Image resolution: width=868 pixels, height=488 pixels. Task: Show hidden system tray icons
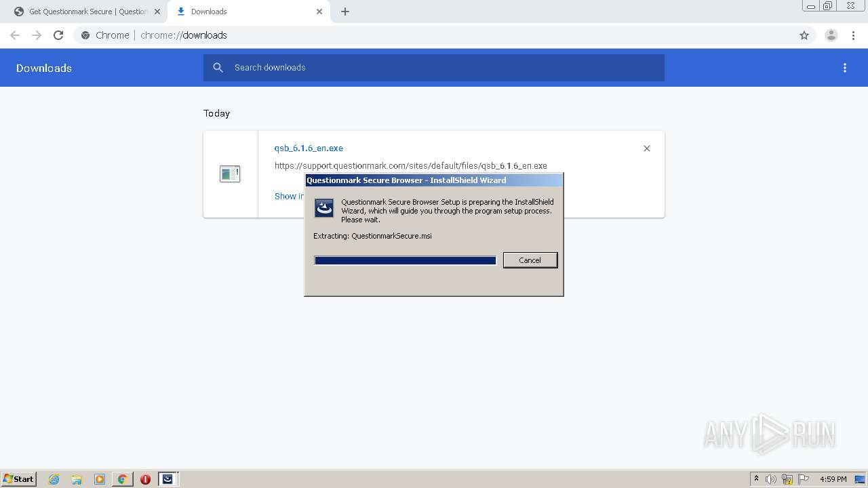[757, 479]
